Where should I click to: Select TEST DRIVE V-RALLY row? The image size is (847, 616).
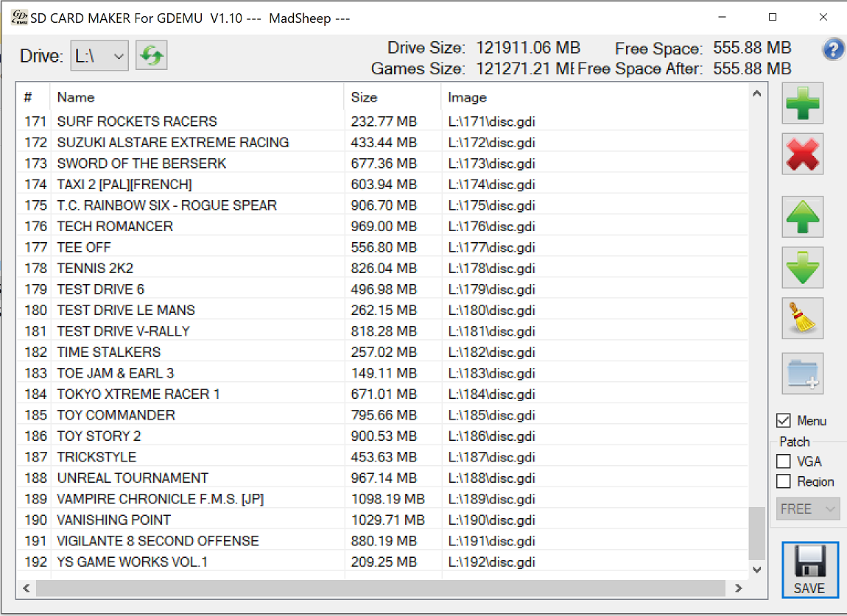(382, 331)
